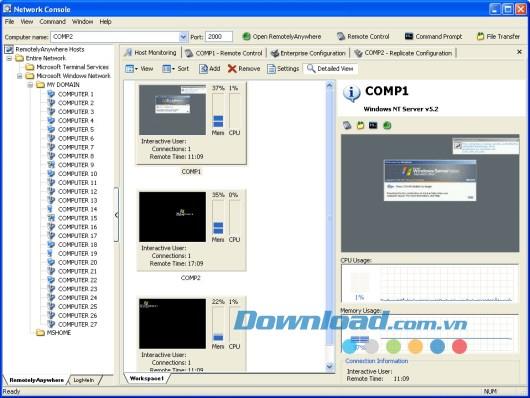
Task: Click the COMPUTER 1 icon in tree
Action: tap(51, 94)
